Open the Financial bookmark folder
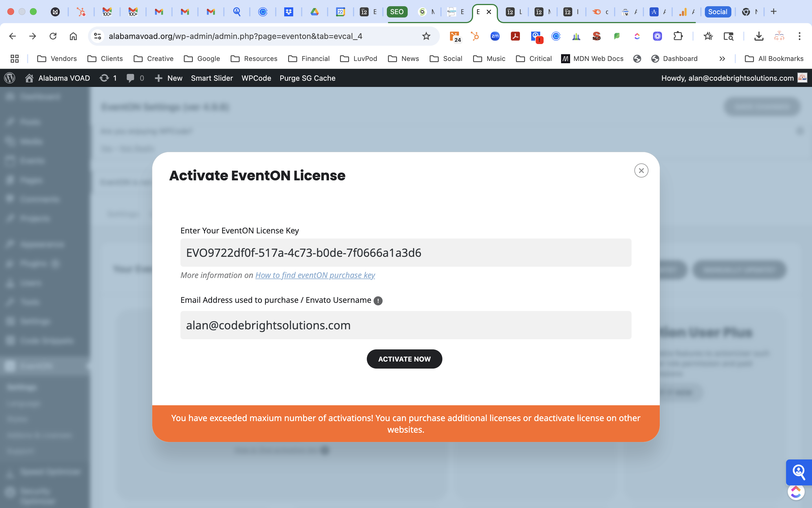This screenshot has width=812, height=508. [309, 59]
